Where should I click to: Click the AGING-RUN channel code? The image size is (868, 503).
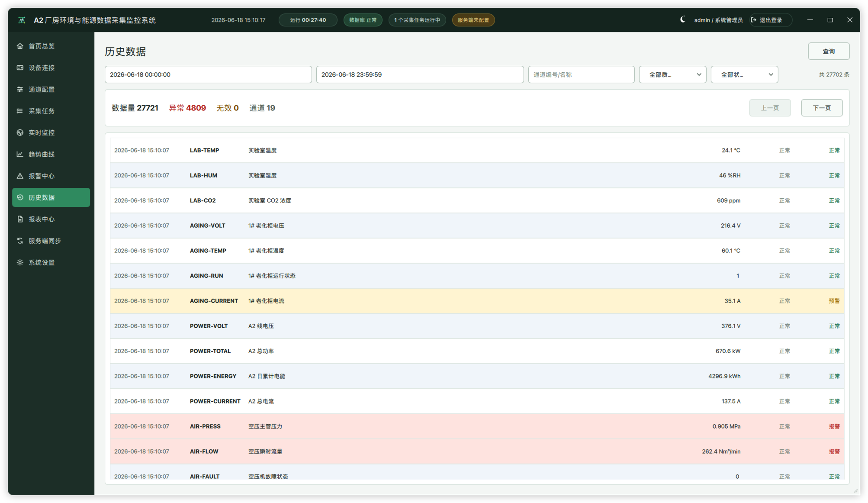click(x=206, y=276)
